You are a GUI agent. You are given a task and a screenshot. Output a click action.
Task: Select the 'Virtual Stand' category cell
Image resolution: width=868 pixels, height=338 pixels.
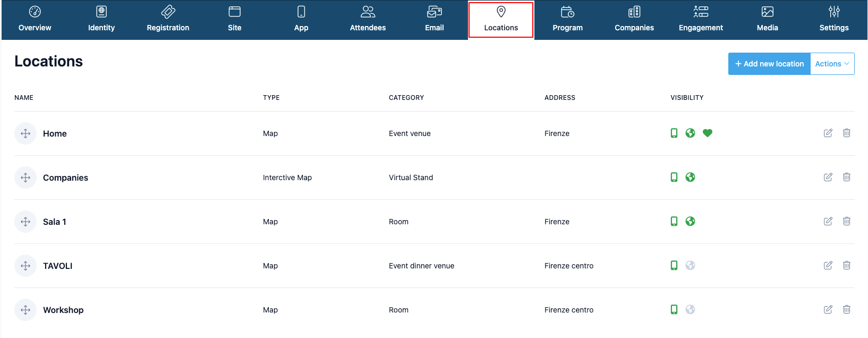pyautogui.click(x=411, y=178)
